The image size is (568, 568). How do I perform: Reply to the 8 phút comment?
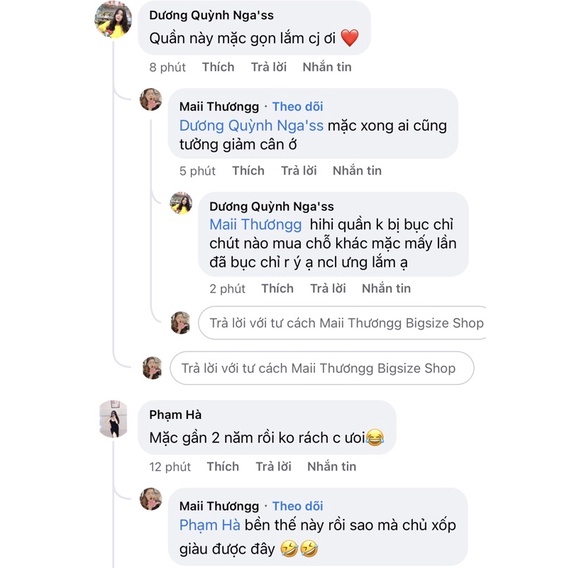click(x=269, y=67)
